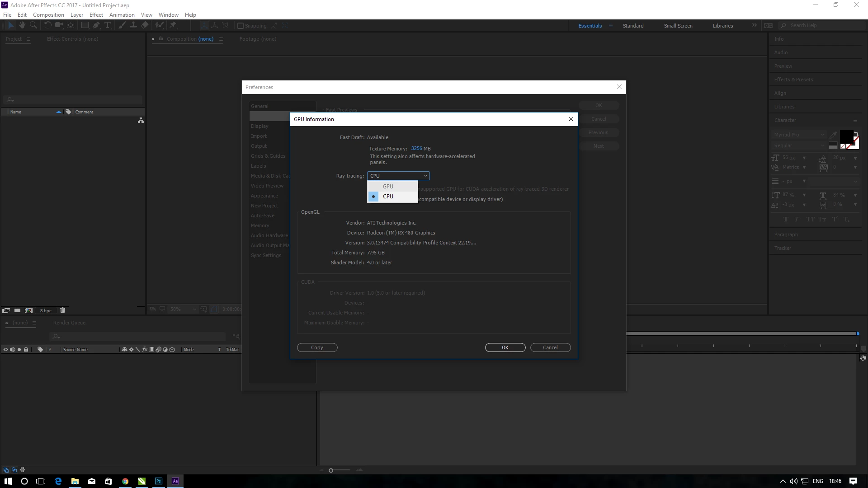This screenshot has width=868, height=488.
Task: Select the Horizontal Type tool
Action: [108, 26]
